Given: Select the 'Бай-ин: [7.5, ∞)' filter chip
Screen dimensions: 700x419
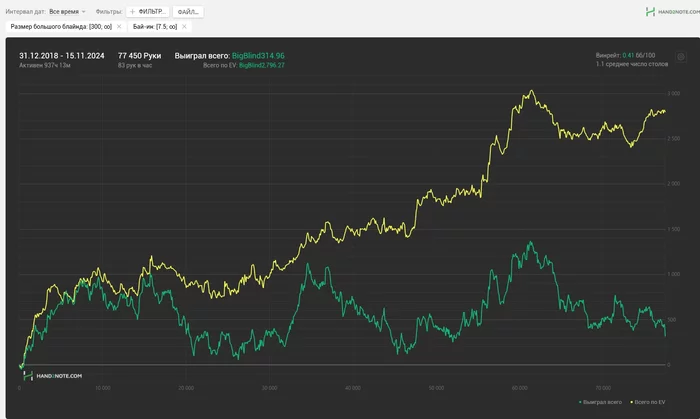Looking at the screenshot, I should coord(155,27).
